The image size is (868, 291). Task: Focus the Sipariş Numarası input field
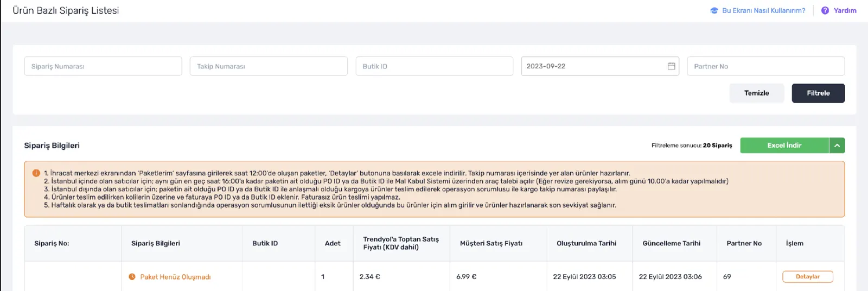(103, 66)
